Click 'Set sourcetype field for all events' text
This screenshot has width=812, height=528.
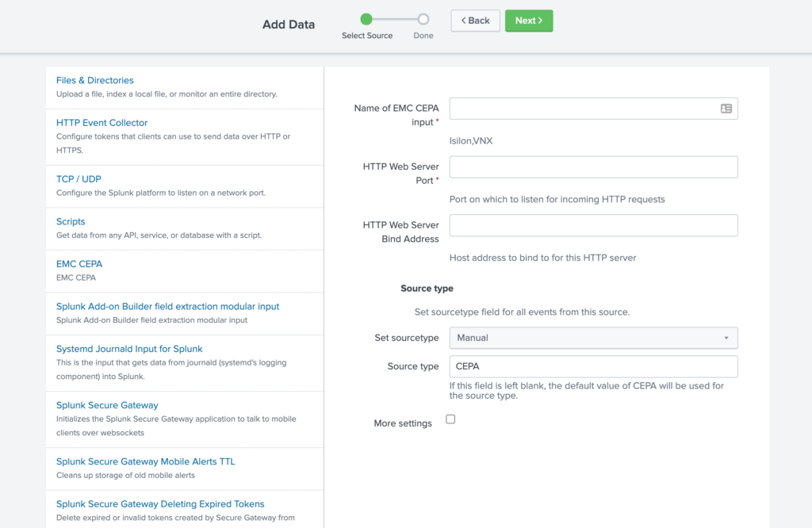pos(522,312)
